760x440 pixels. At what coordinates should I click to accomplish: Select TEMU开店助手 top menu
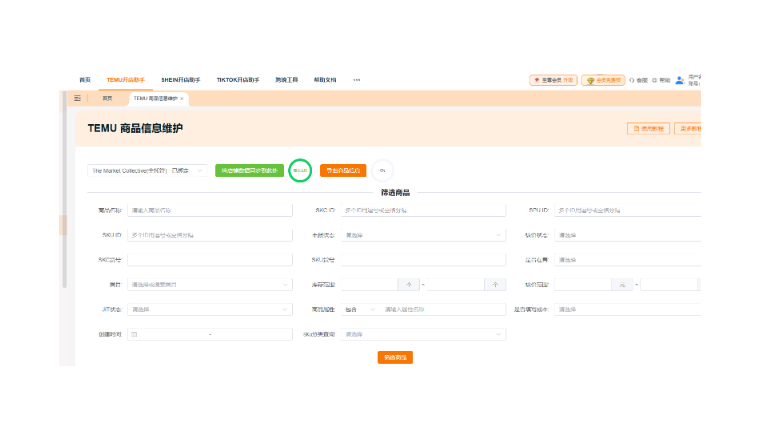[126, 80]
